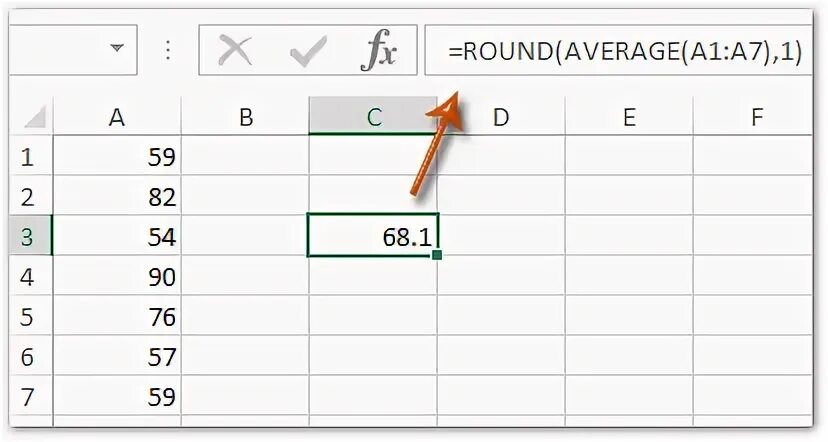Select cell A4 containing 90

coord(117,277)
